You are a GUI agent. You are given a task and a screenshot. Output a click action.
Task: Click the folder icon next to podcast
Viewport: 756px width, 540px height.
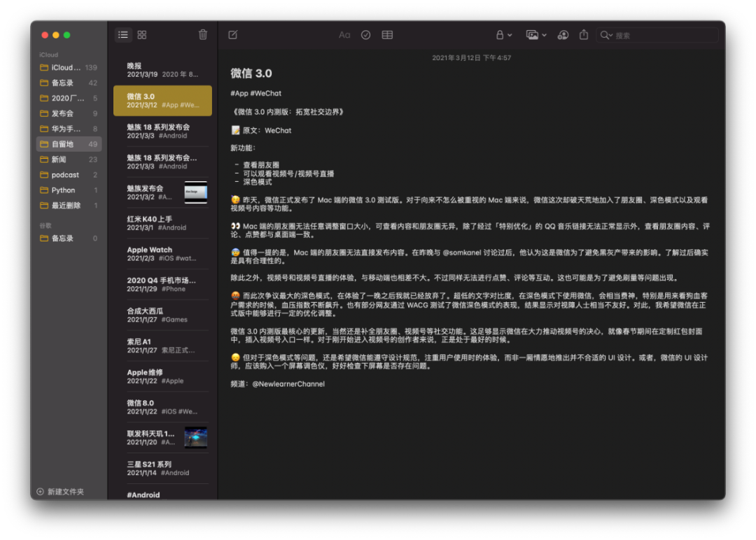tap(44, 175)
